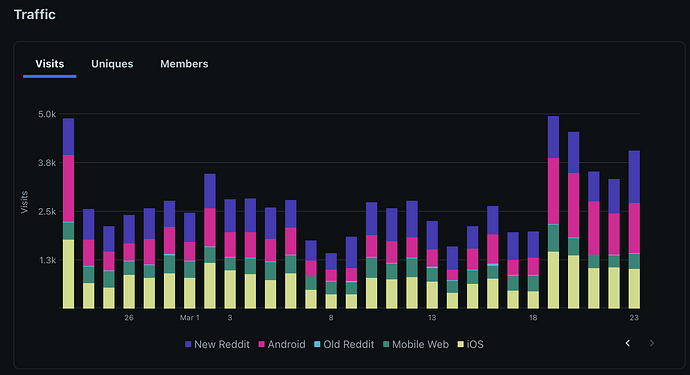Toggle Android series in legend

pos(282,344)
